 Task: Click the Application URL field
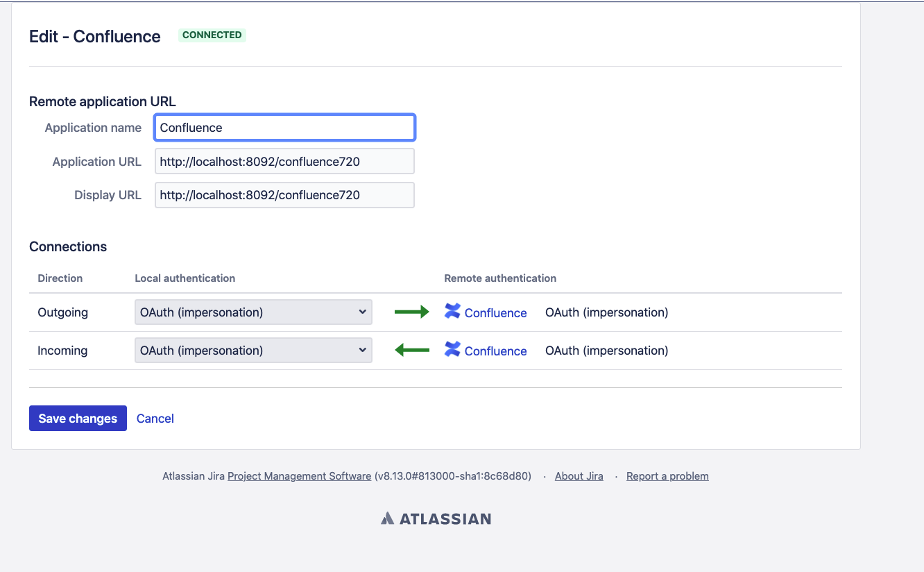[x=284, y=161]
